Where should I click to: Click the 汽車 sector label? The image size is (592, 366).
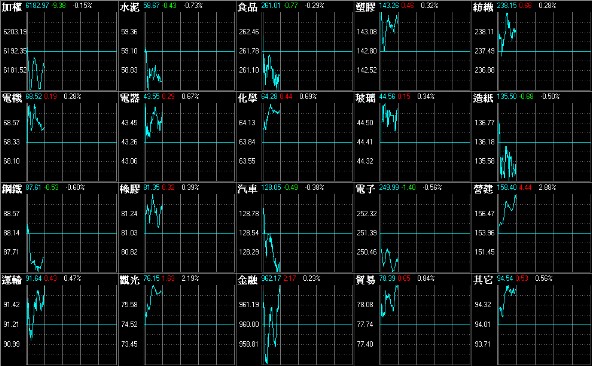pos(247,189)
